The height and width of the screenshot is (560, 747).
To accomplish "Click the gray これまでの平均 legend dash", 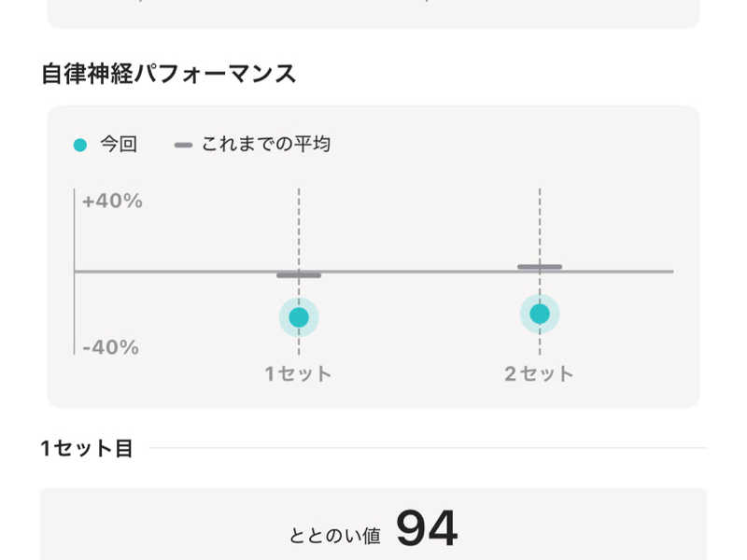I will point(183,145).
